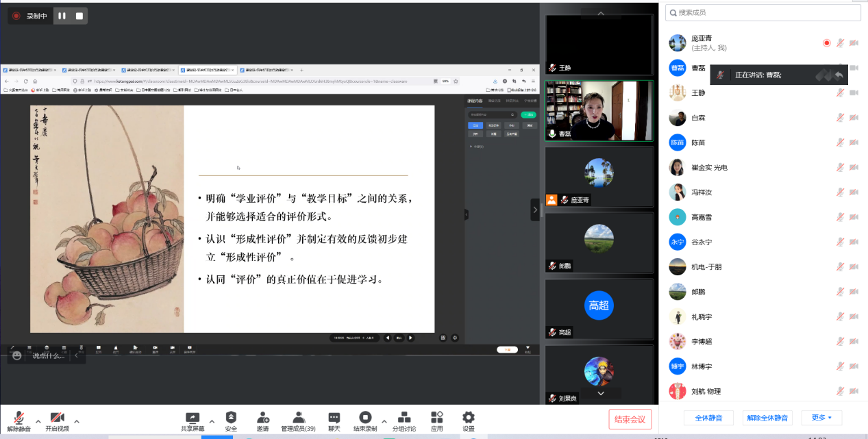Select member 机电-于朋 in participant list
The image size is (868, 439).
pyautogui.click(x=763, y=266)
